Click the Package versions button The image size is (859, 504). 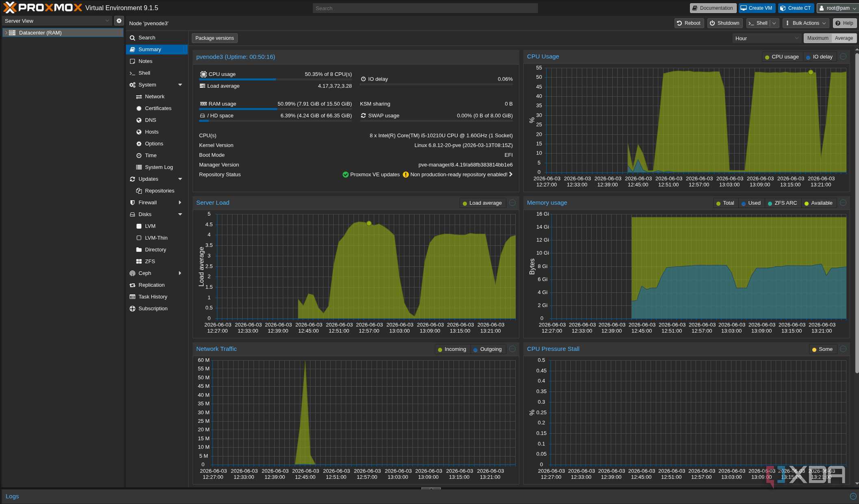click(215, 38)
